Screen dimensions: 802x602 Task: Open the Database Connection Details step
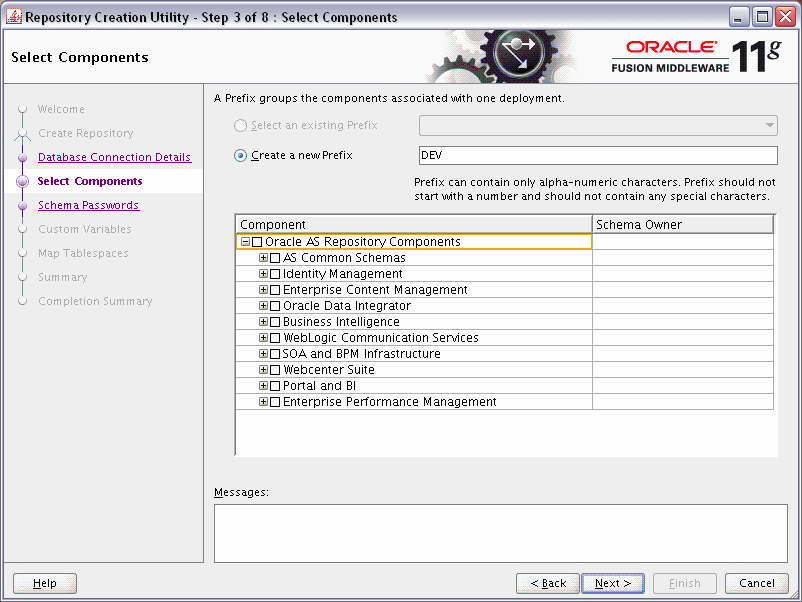coord(115,157)
